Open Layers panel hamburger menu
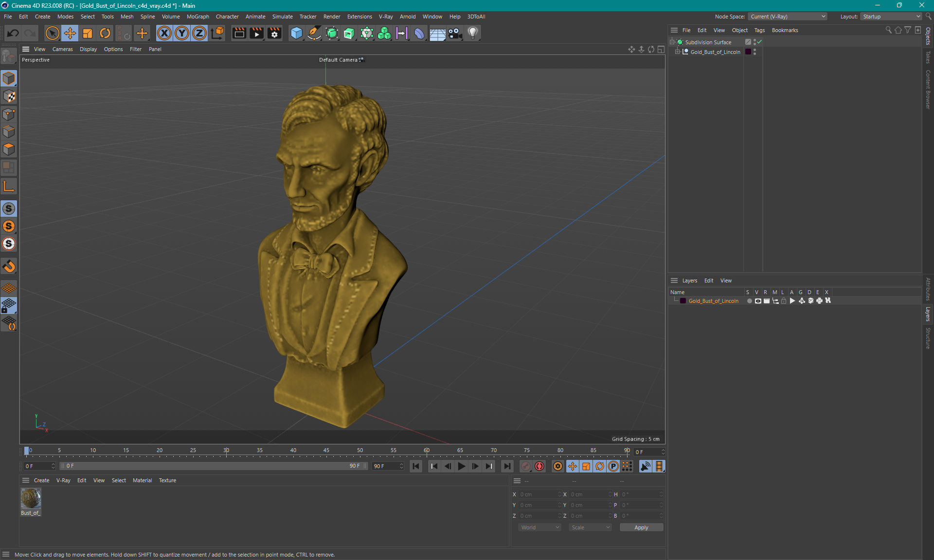The image size is (934, 560). pyautogui.click(x=674, y=280)
